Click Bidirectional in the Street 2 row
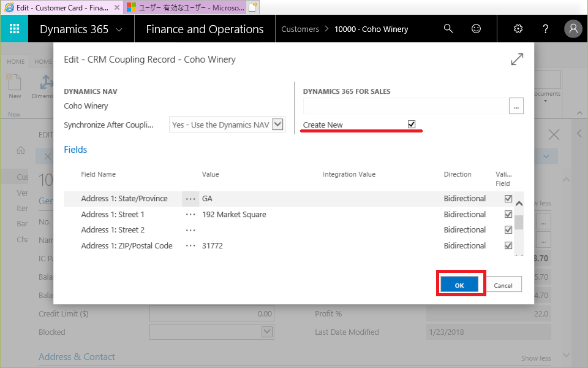 pos(465,230)
